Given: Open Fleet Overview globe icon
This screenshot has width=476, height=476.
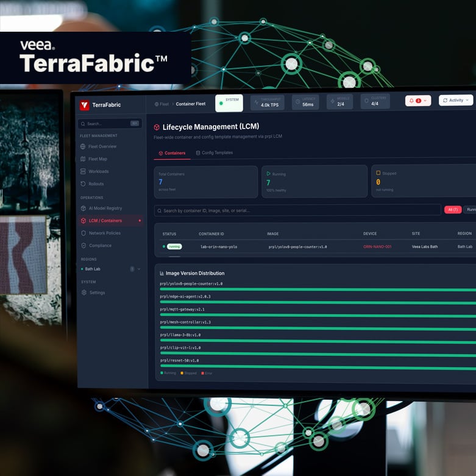Looking at the screenshot, I should point(83,147).
